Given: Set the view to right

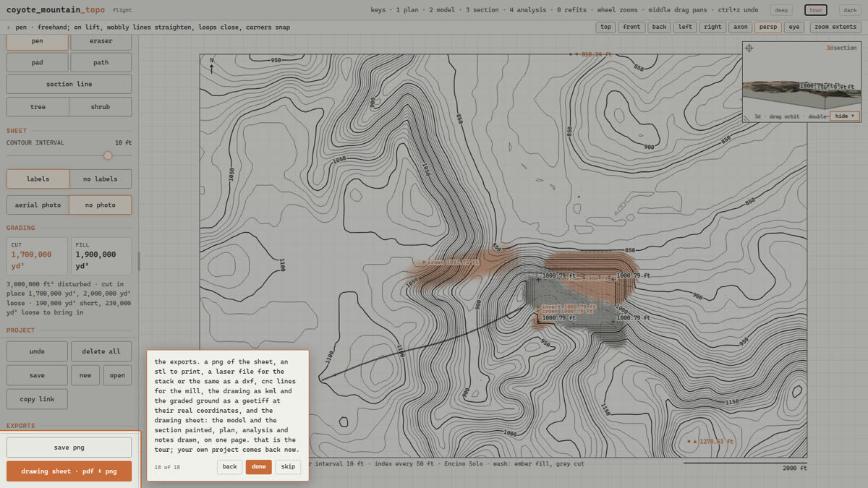Looking at the screenshot, I should click(712, 27).
